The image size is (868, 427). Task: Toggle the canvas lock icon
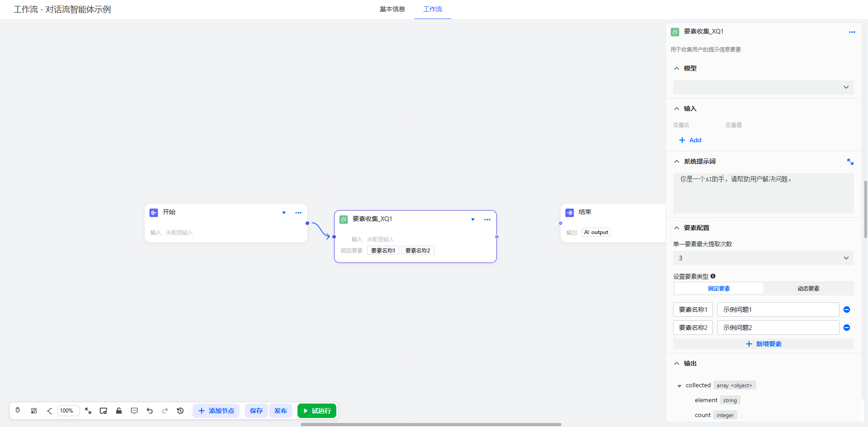click(x=119, y=411)
